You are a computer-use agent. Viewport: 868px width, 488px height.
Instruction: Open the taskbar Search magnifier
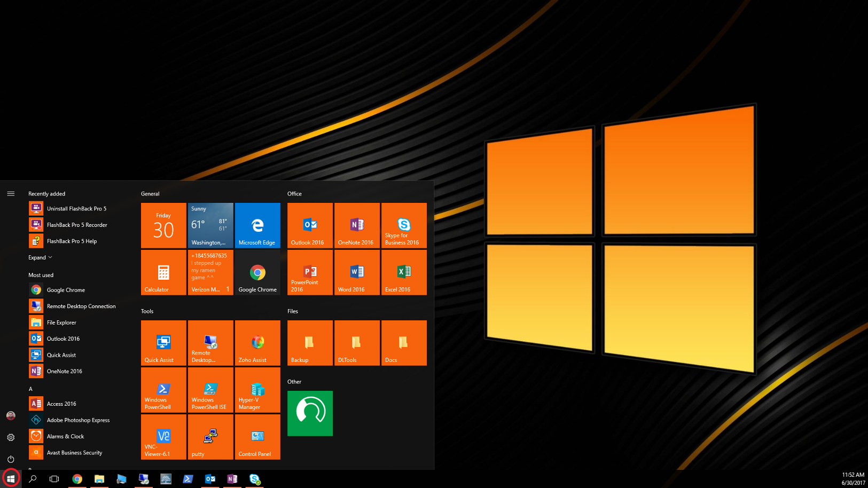[x=33, y=479]
